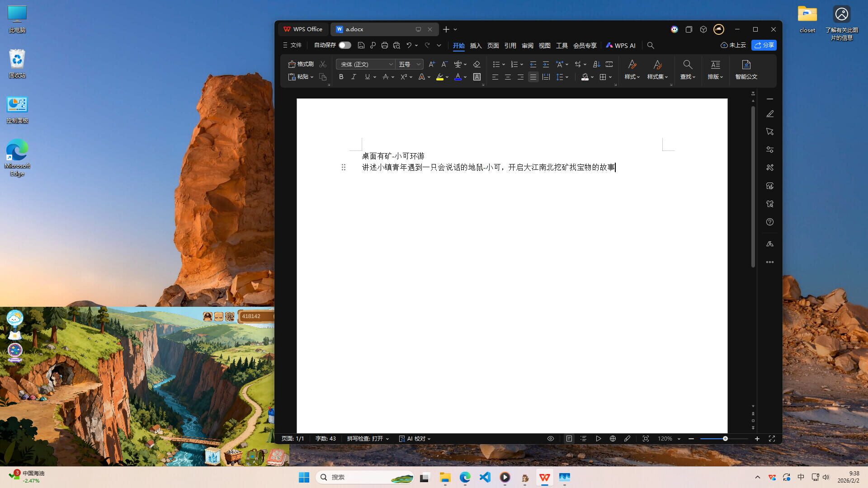Open the 查找 (Find) panel

point(688,70)
